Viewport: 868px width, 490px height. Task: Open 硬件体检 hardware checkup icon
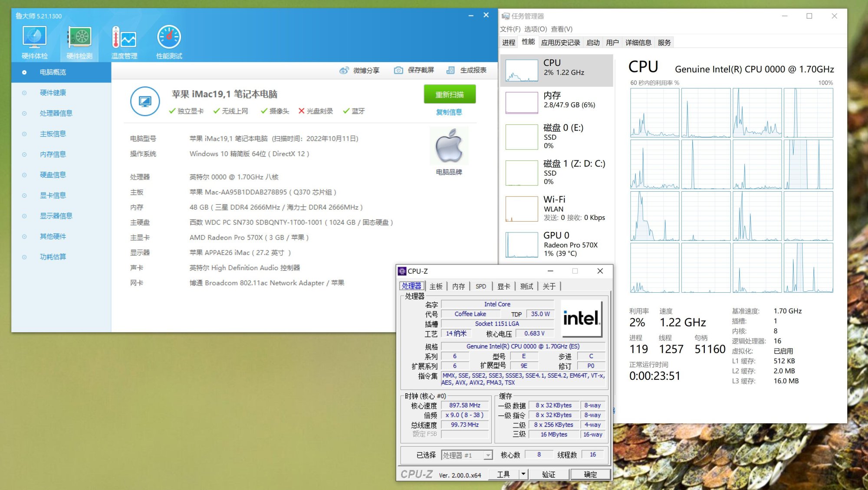(x=34, y=38)
